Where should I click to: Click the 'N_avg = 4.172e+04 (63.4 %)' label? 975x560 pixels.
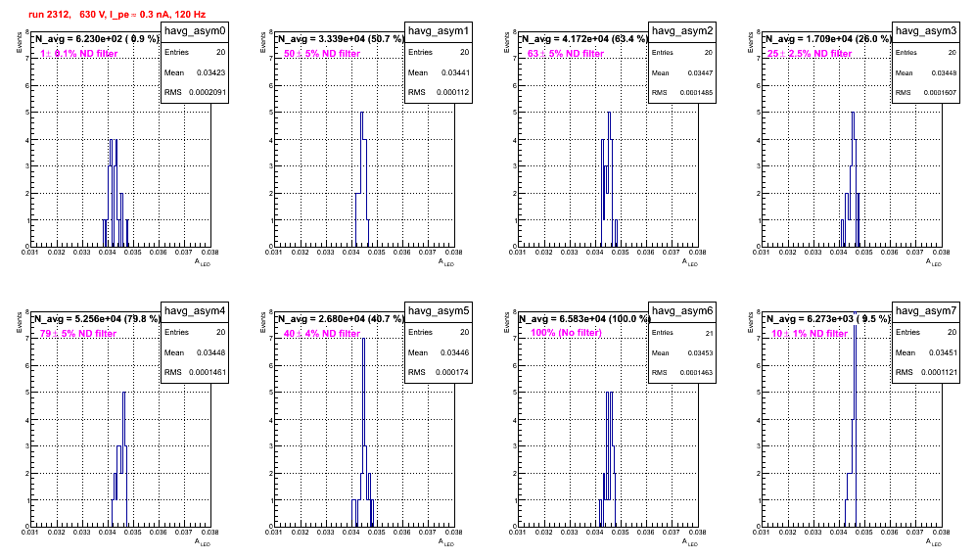point(585,39)
